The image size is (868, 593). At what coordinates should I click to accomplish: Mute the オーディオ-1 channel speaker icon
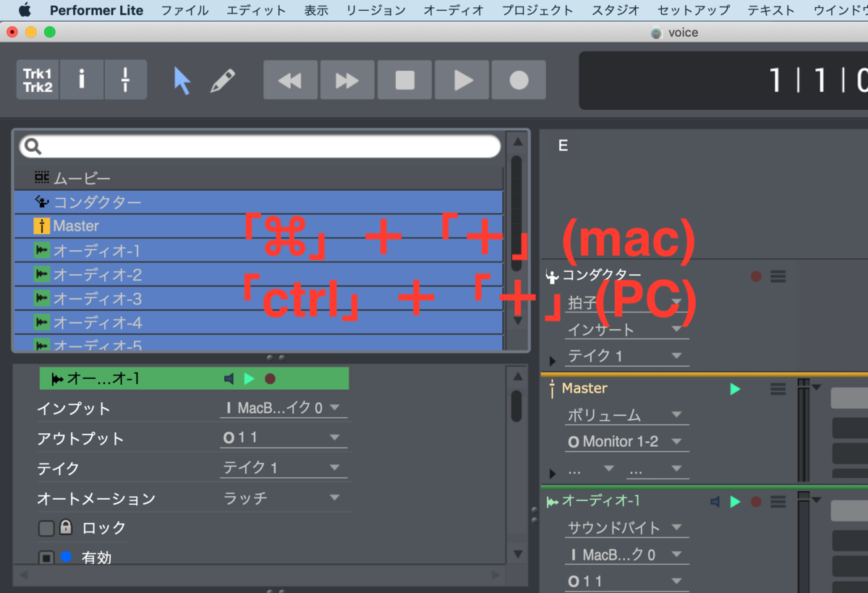pyautogui.click(x=714, y=501)
